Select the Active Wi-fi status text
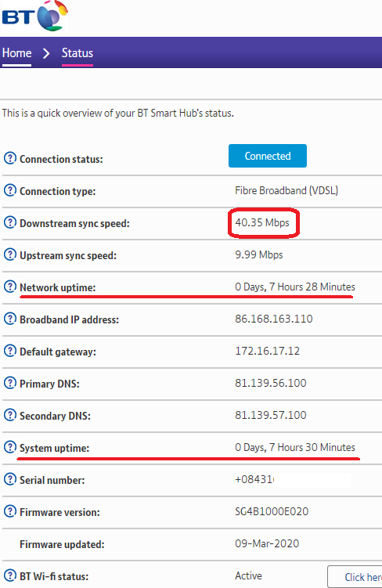 click(x=249, y=575)
